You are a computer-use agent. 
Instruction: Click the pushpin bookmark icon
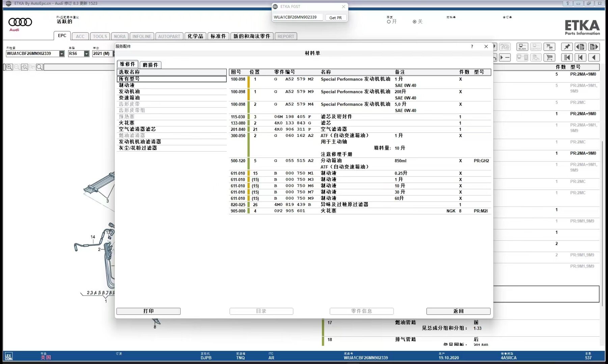(567, 47)
